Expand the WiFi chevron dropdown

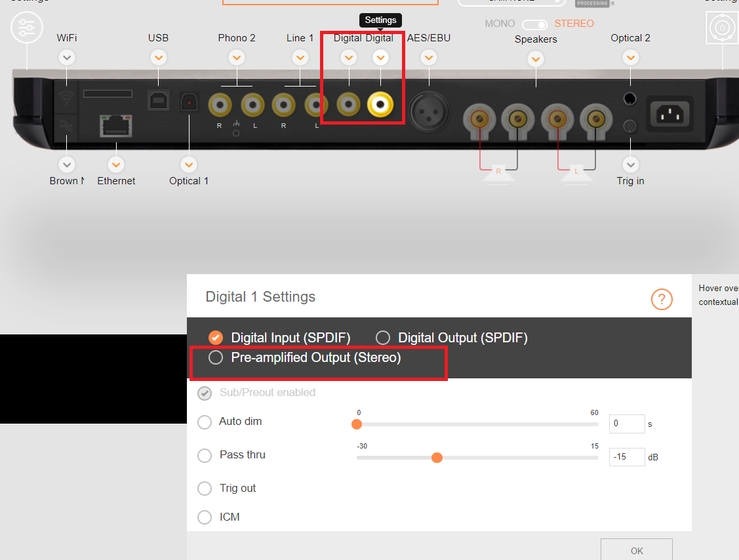(66, 58)
